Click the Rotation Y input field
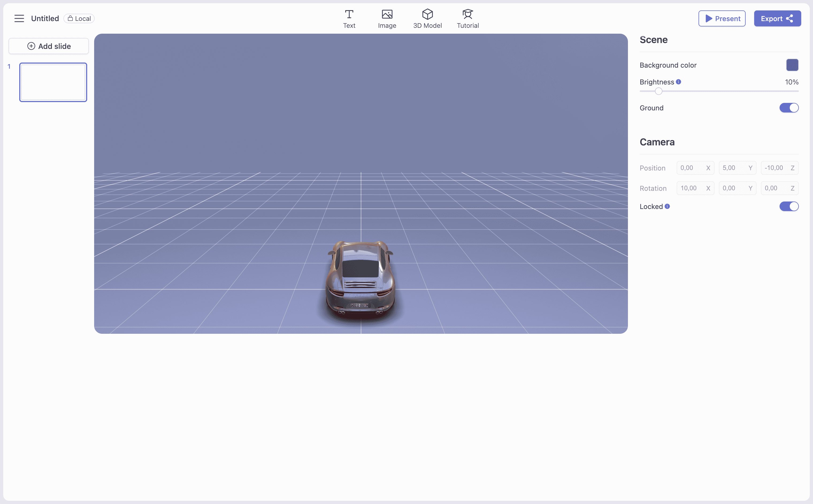 click(x=734, y=188)
